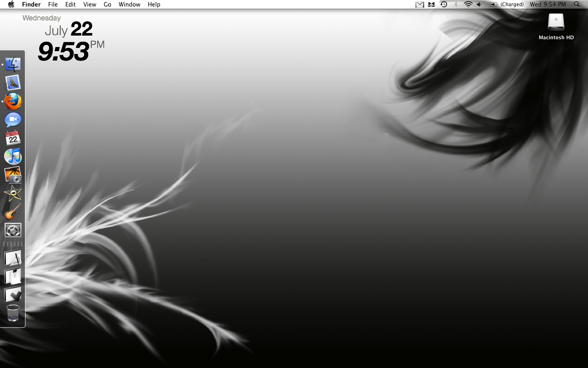Launch Mail from the Dock
Viewport: 588px width, 368px height.
tap(13, 83)
